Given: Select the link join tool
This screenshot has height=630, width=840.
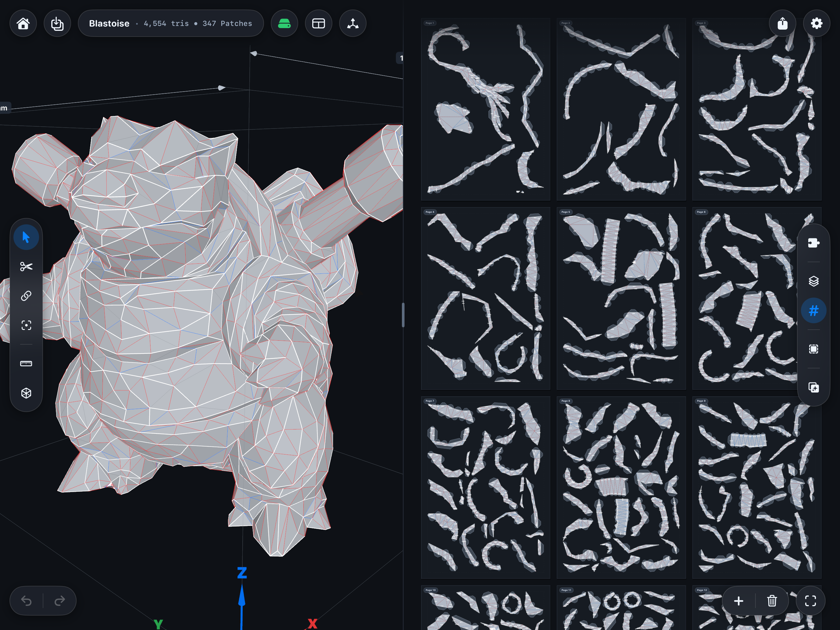Looking at the screenshot, I should click(26, 296).
